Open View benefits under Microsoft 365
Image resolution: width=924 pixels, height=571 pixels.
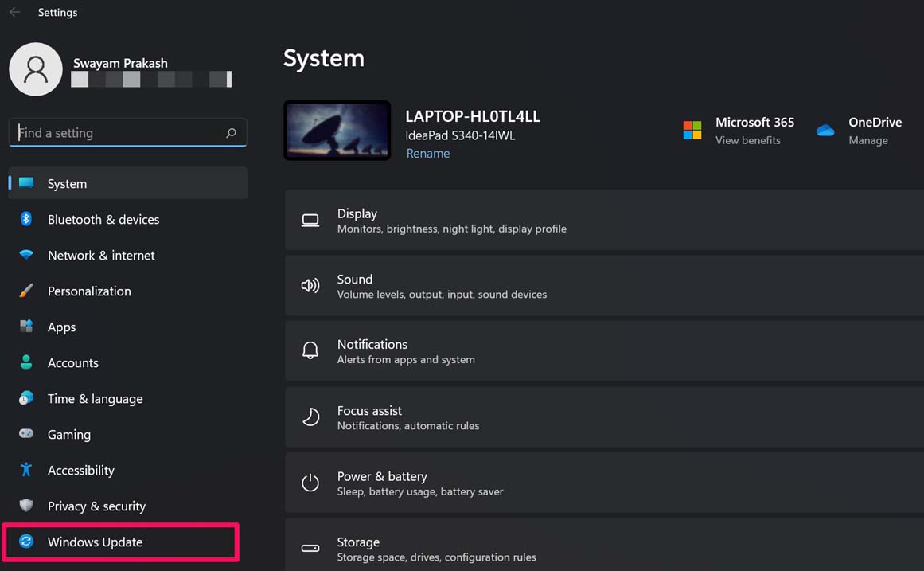pyautogui.click(x=747, y=139)
